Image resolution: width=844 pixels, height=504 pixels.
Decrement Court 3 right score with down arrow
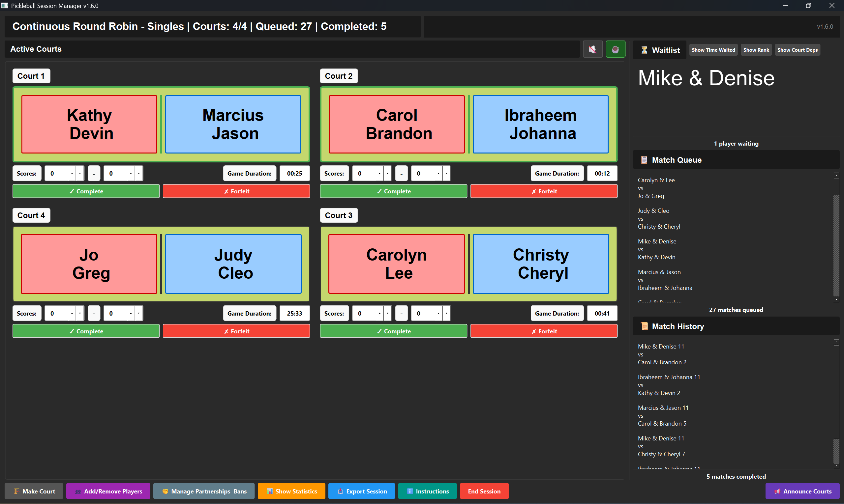446,314
